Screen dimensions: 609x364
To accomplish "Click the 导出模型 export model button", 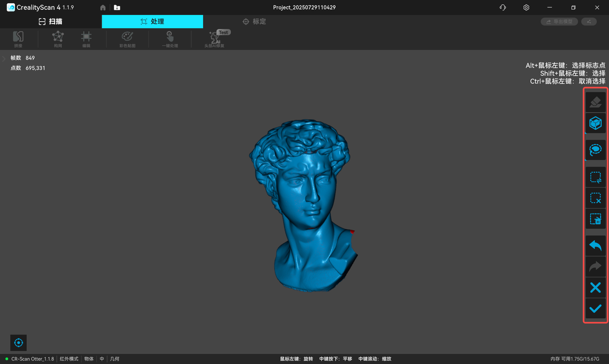I will click(x=560, y=21).
